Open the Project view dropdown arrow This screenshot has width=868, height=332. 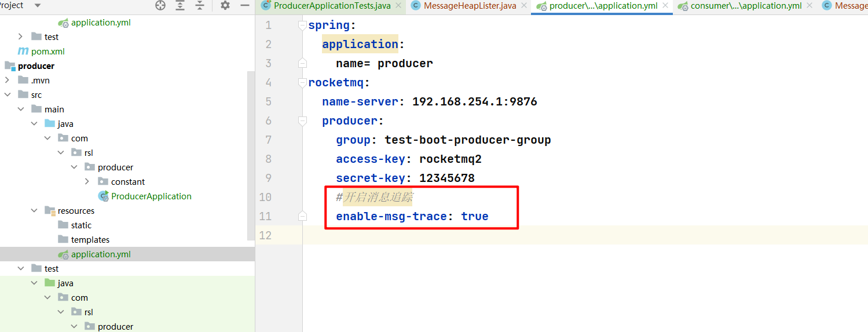(x=38, y=5)
